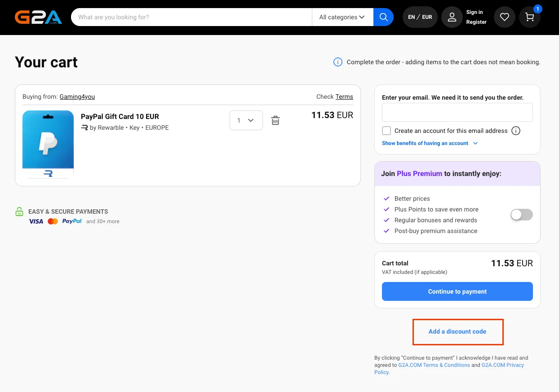559x392 pixels.
Task: Click the 'and 30+ more' payment text
Action: tap(103, 221)
